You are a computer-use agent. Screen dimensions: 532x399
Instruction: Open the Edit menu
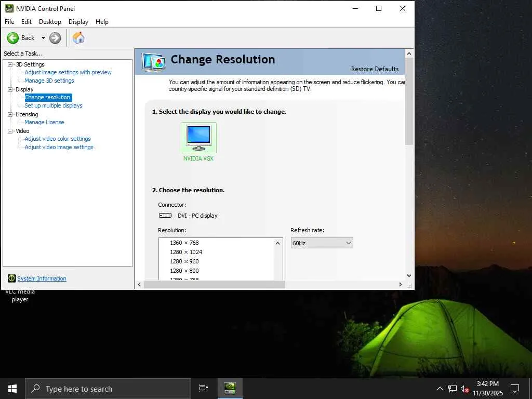pyautogui.click(x=26, y=22)
